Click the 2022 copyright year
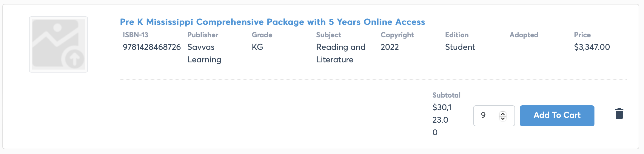 (389, 47)
